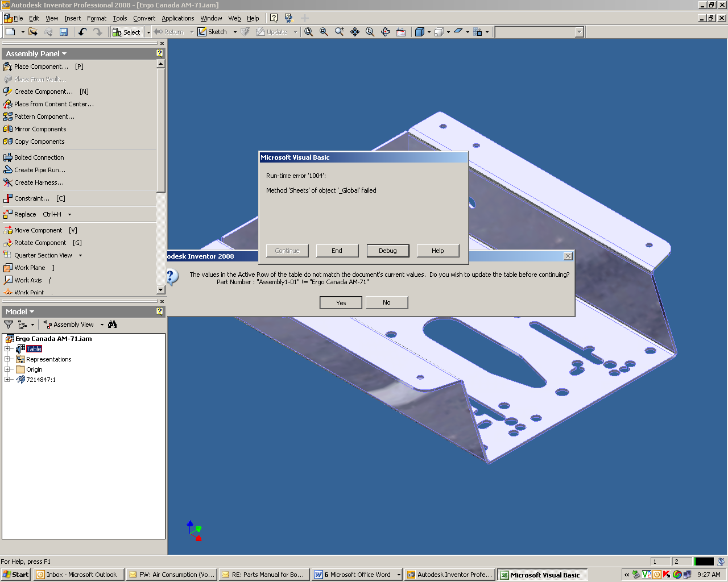Click the binoculars find icon
The width and height of the screenshot is (728, 582).
click(113, 325)
